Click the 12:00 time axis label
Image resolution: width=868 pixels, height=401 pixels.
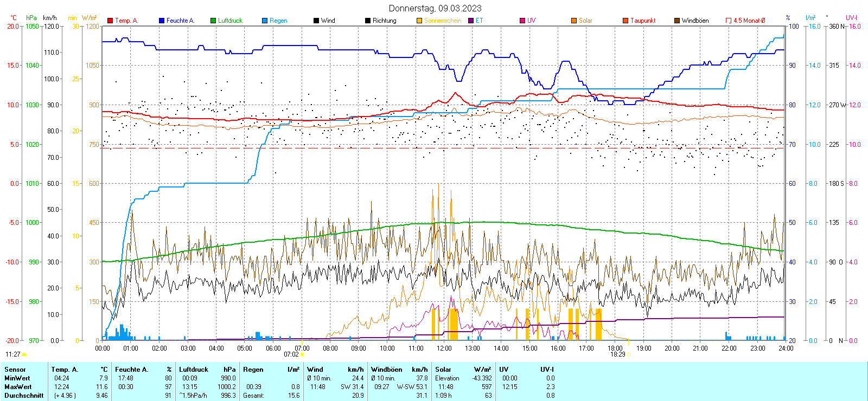coord(444,348)
